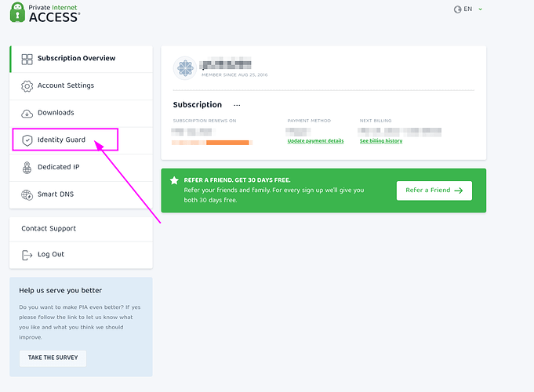This screenshot has height=392, width=534.
Task: Click the Subscription heading
Action: point(197,104)
